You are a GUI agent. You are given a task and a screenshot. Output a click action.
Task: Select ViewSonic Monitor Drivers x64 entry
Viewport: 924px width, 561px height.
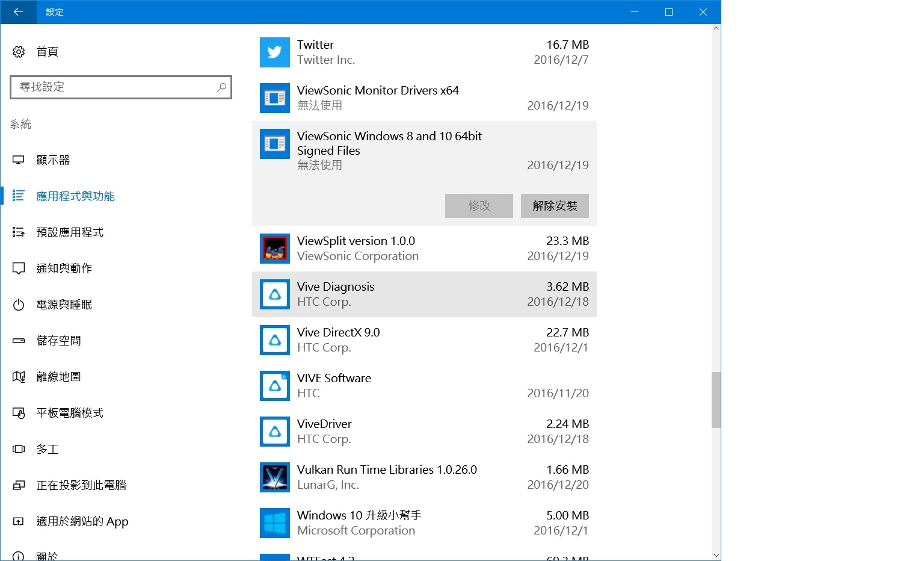[424, 98]
